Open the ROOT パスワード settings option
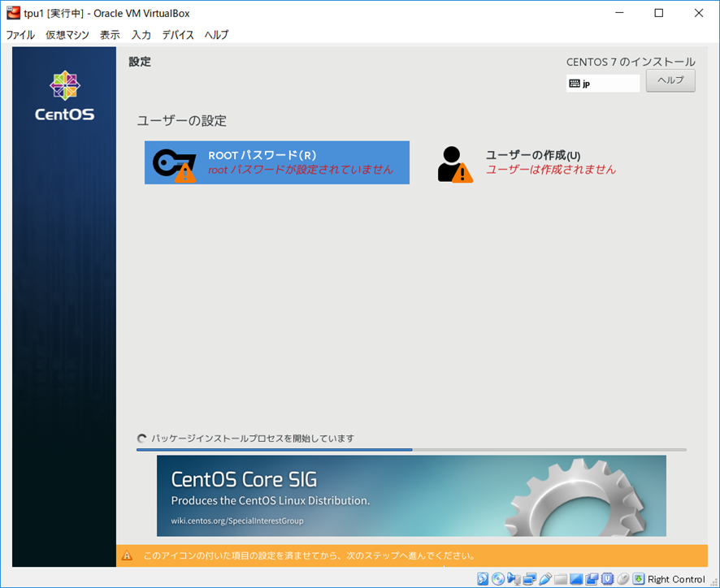Image resolution: width=720 pixels, height=588 pixels. pyautogui.click(x=276, y=162)
